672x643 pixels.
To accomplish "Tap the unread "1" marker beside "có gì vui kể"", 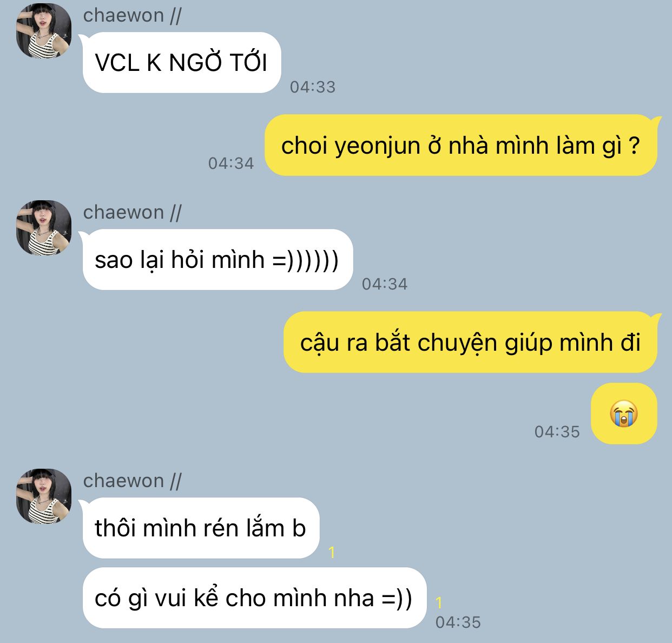I will [439, 603].
